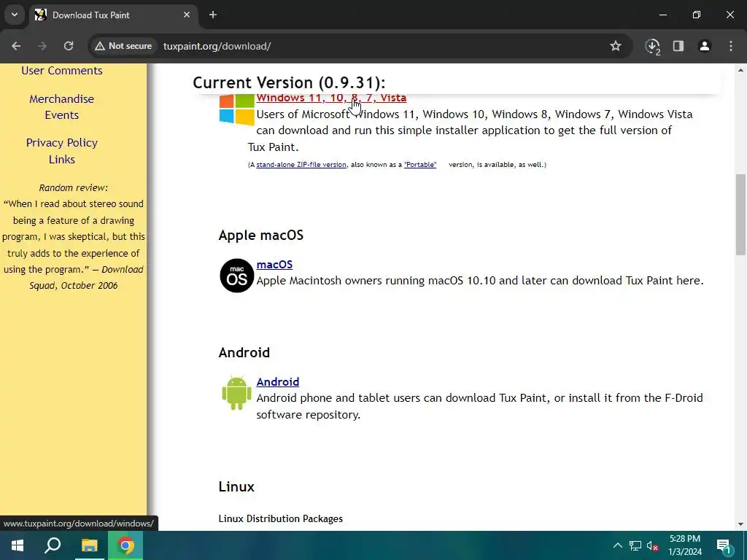Image resolution: width=747 pixels, height=560 pixels.
Task: Open Links in the sidebar
Action: pyautogui.click(x=62, y=160)
